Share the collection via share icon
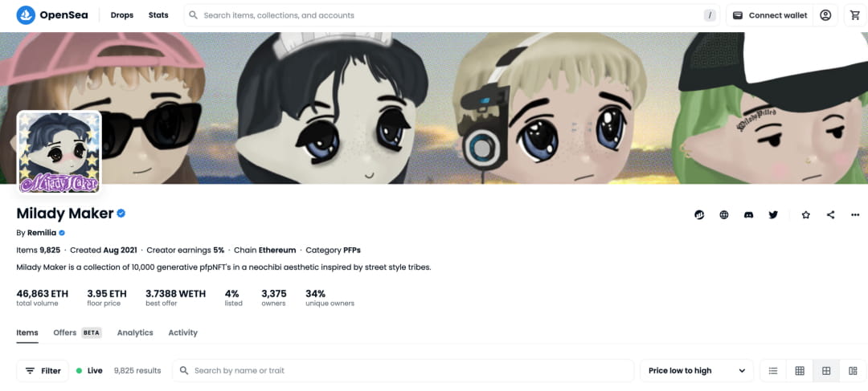Image resolution: width=868 pixels, height=391 pixels. (x=830, y=215)
